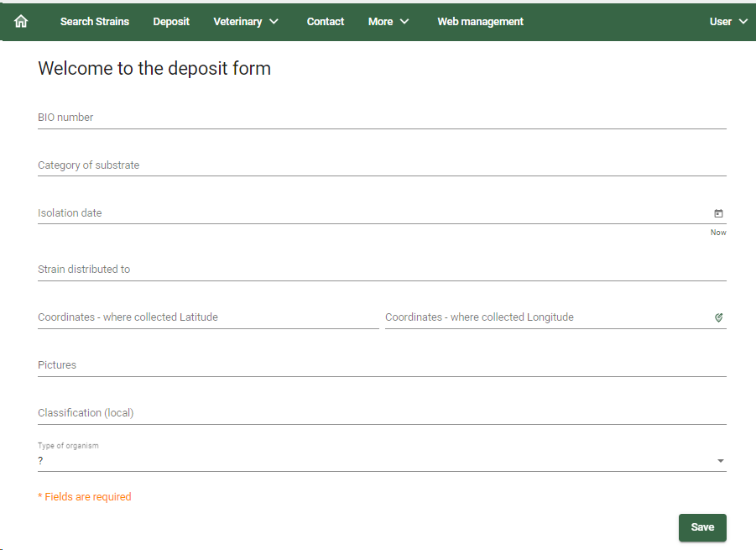The image size is (756, 550).
Task: Expand the More menu chevron
Action: click(404, 21)
